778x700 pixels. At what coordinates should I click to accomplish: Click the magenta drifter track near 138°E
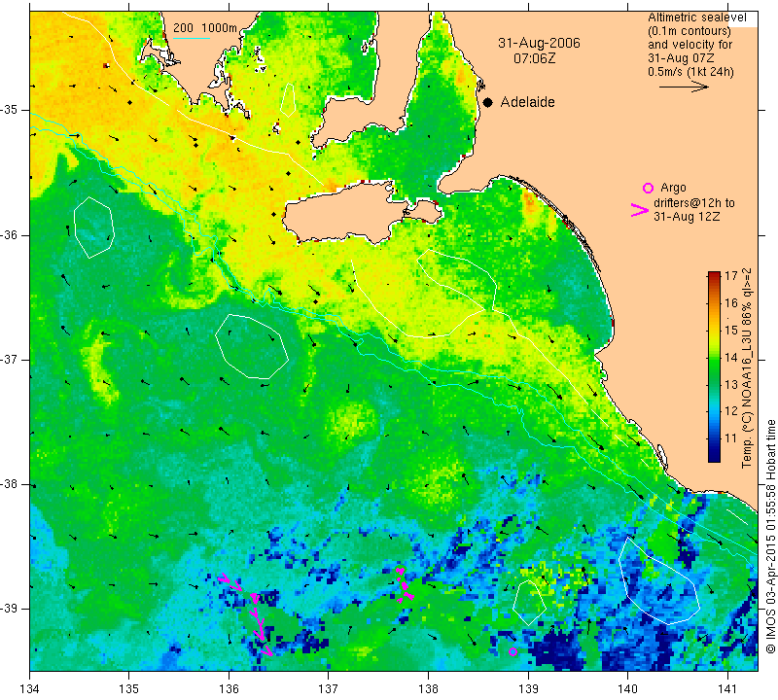point(405,584)
